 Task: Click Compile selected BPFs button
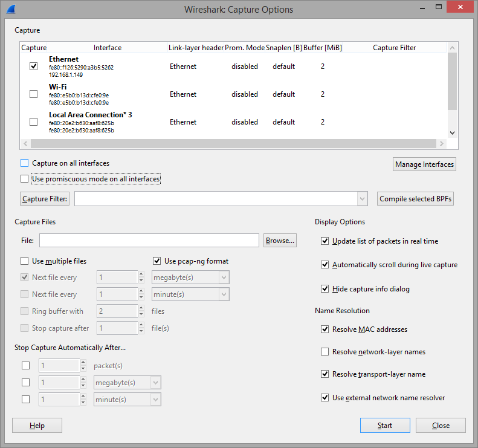pyautogui.click(x=415, y=199)
